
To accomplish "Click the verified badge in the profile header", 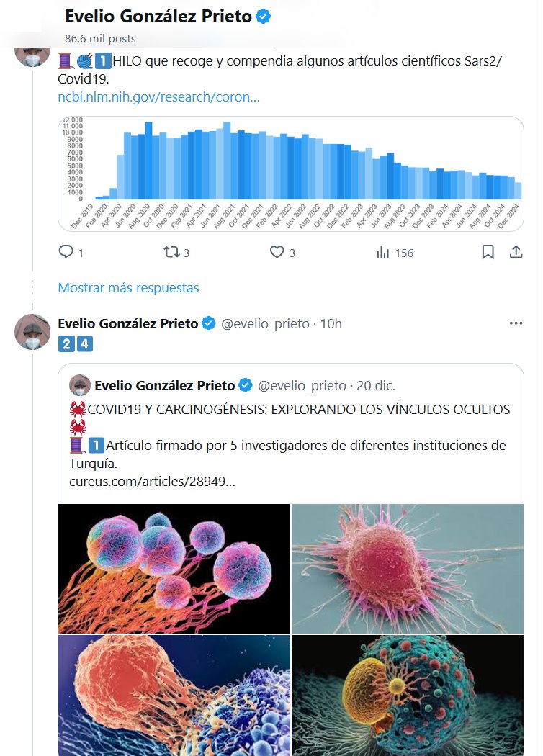I will click(x=264, y=17).
